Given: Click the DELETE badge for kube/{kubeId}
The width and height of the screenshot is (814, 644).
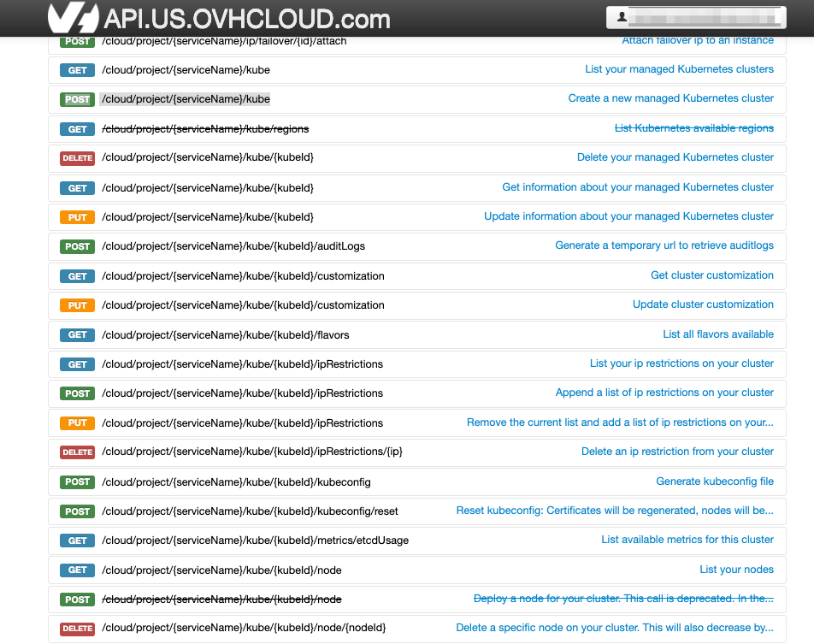Looking at the screenshot, I should (x=77, y=158).
